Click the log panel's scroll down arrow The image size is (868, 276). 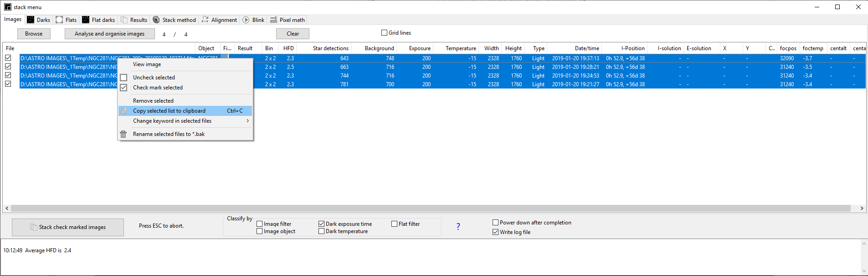click(x=863, y=271)
